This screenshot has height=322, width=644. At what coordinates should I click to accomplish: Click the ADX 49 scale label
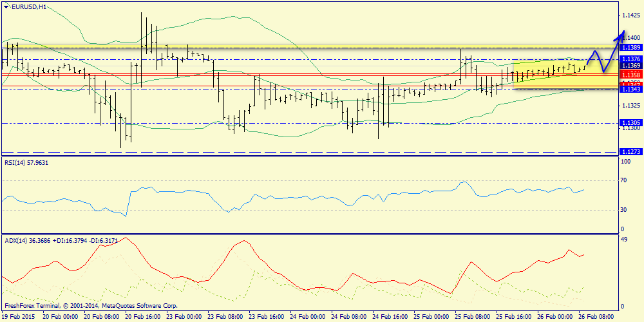click(623, 240)
